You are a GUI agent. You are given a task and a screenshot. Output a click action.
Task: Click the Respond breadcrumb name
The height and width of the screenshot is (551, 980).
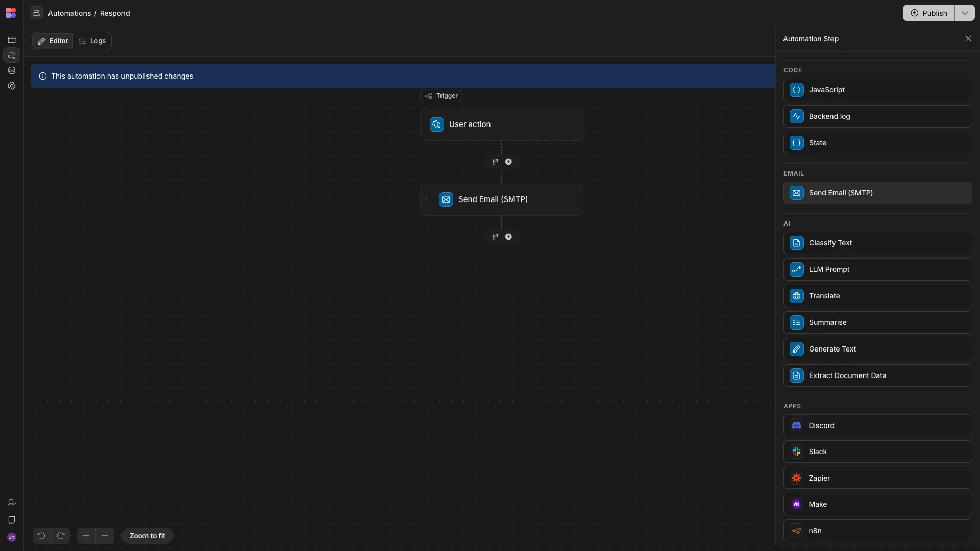point(115,13)
